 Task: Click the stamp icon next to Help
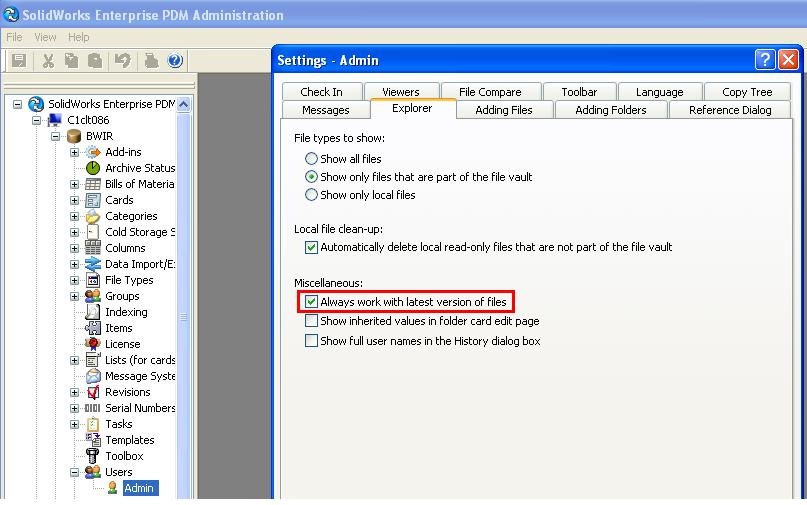[151, 61]
